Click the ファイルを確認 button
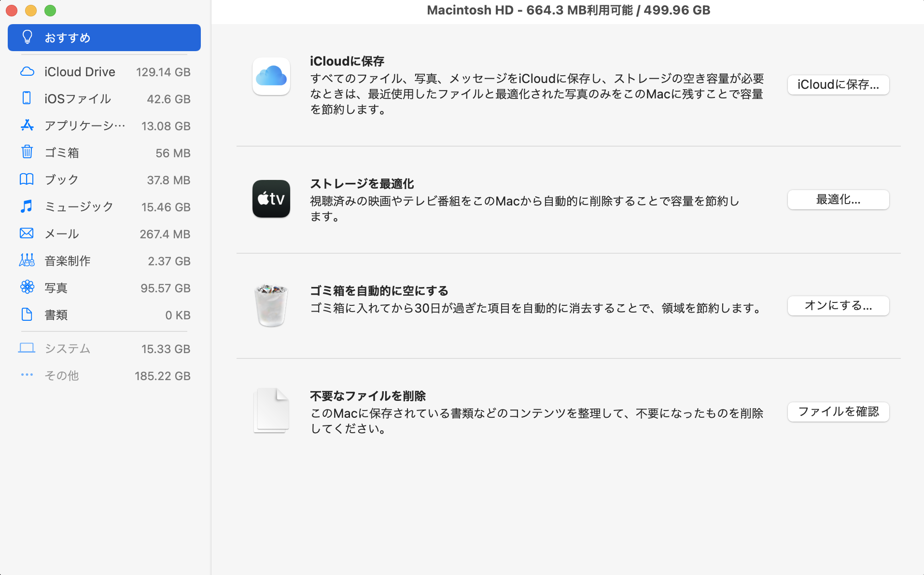 click(838, 412)
